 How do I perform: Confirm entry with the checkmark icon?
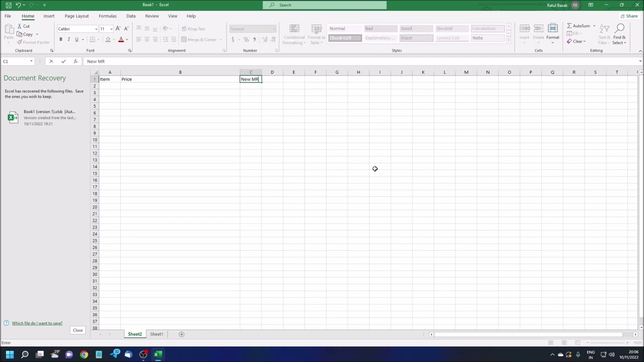pos(63,61)
